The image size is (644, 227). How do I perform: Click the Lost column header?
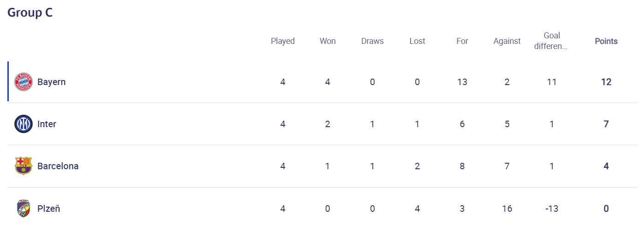pyautogui.click(x=417, y=41)
